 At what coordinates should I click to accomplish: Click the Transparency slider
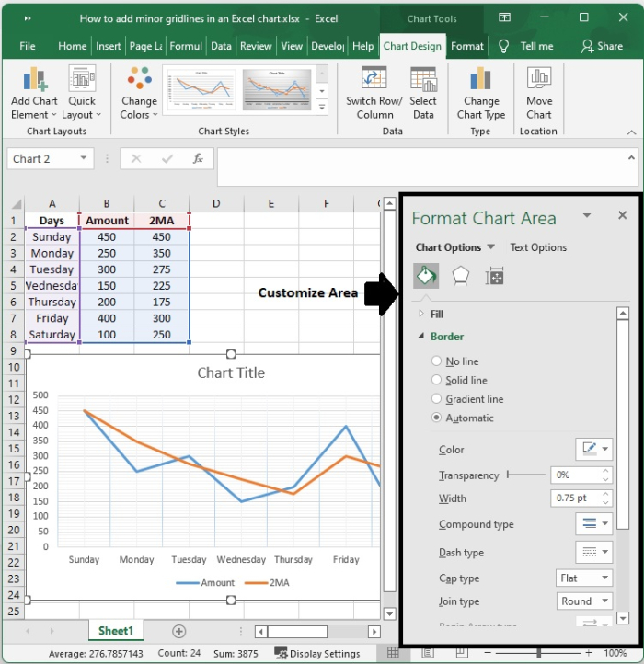coord(526,475)
